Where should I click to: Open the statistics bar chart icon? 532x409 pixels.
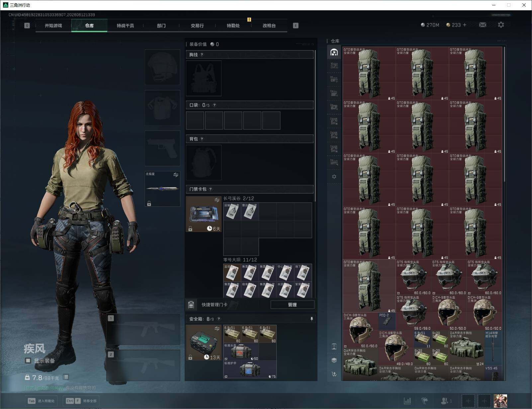[x=407, y=401]
